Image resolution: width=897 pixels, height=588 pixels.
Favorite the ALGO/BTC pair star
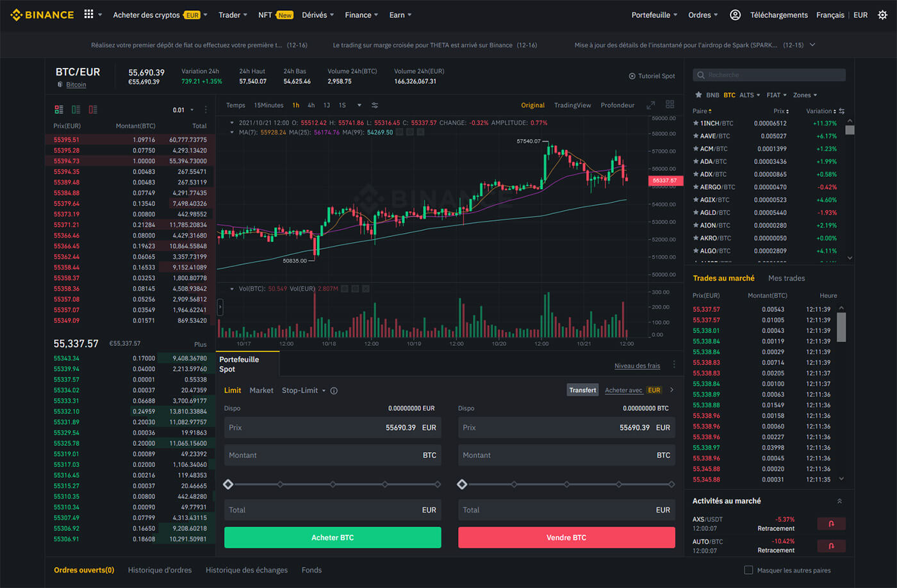point(696,251)
